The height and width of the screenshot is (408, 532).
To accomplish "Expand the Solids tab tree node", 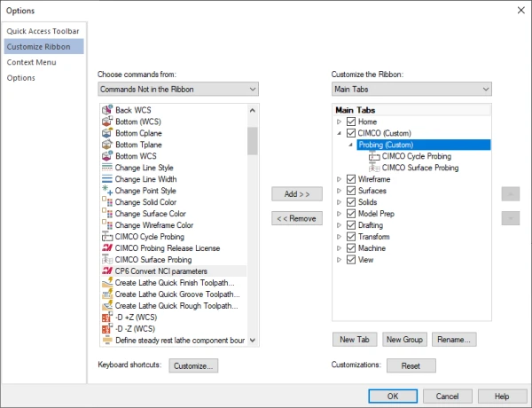I will click(x=340, y=202).
